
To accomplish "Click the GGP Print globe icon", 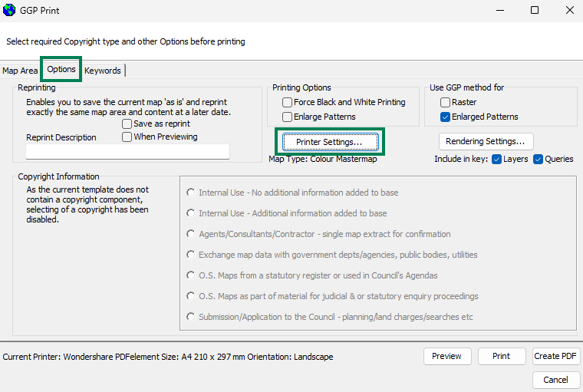I will [x=9, y=10].
